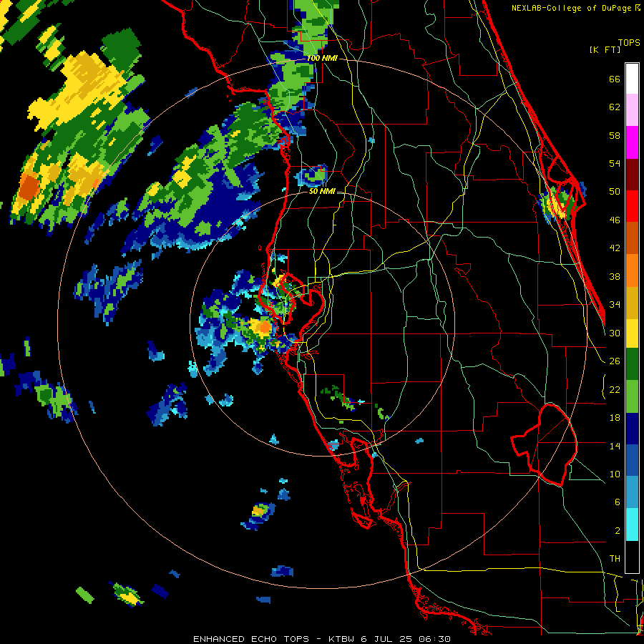
Task: Click the 26 value on the legend
Action: click(615, 361)
